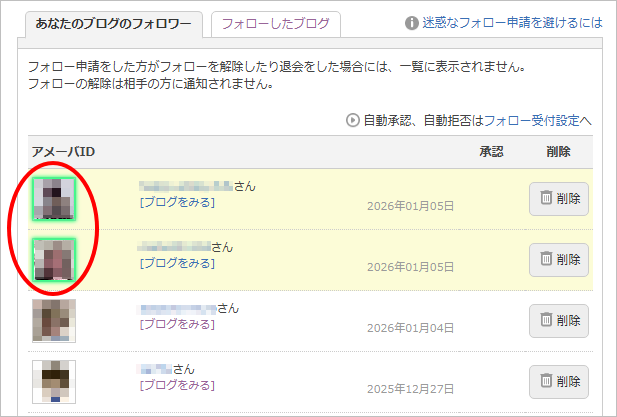This screenshot has height=417, width=617.
Task: Click the info icon beside 迷惑なフォロー申請
Action: pyautogui.click(x=411, y=22)
